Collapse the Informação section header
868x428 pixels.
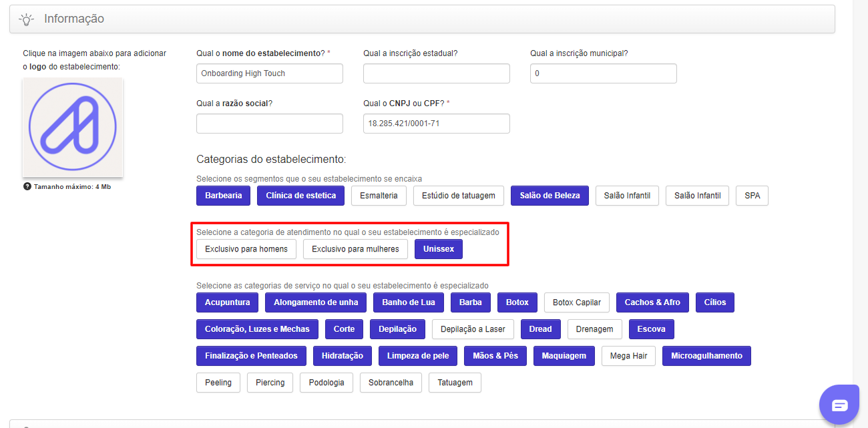pyautogui.click(x=422, y=19)
